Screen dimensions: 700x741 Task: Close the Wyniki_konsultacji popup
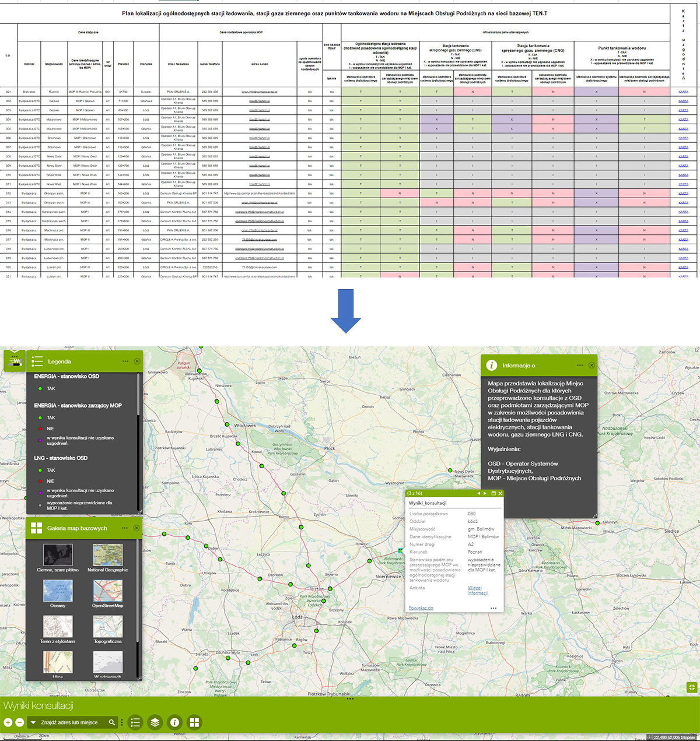point(500,493)
